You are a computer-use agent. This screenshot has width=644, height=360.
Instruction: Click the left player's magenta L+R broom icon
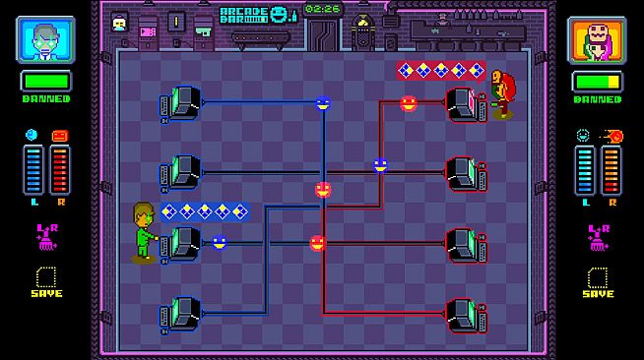(x=47, y=237)
